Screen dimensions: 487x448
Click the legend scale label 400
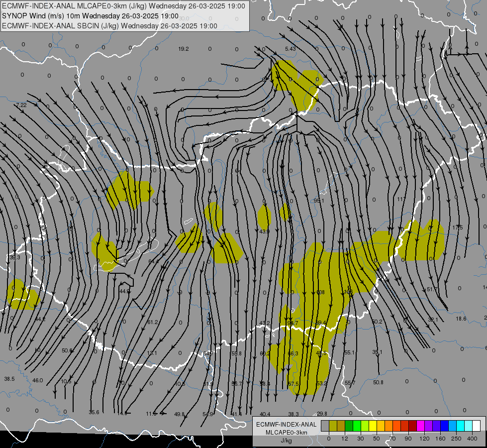(472, 439)
